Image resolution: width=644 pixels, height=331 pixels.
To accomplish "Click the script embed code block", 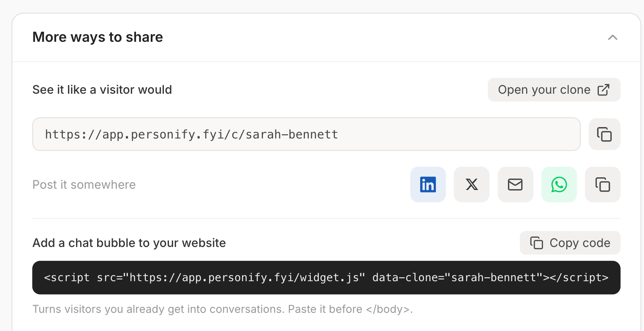I will click(326, 277).
